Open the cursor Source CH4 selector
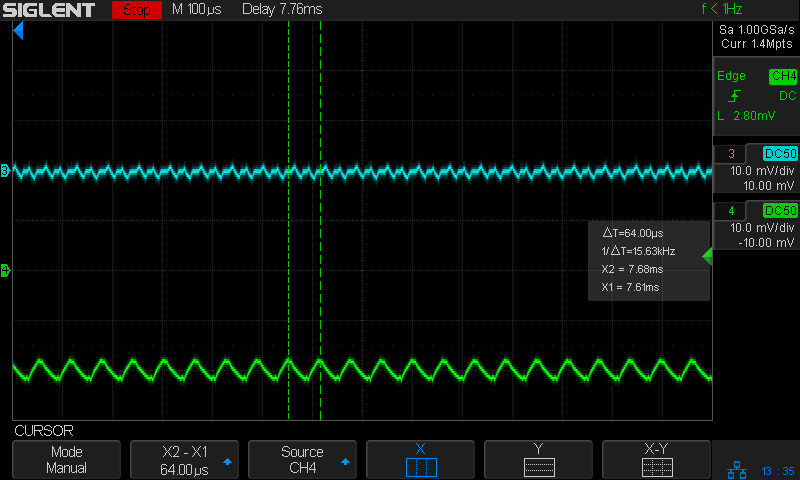 click(x=302, y=460)
